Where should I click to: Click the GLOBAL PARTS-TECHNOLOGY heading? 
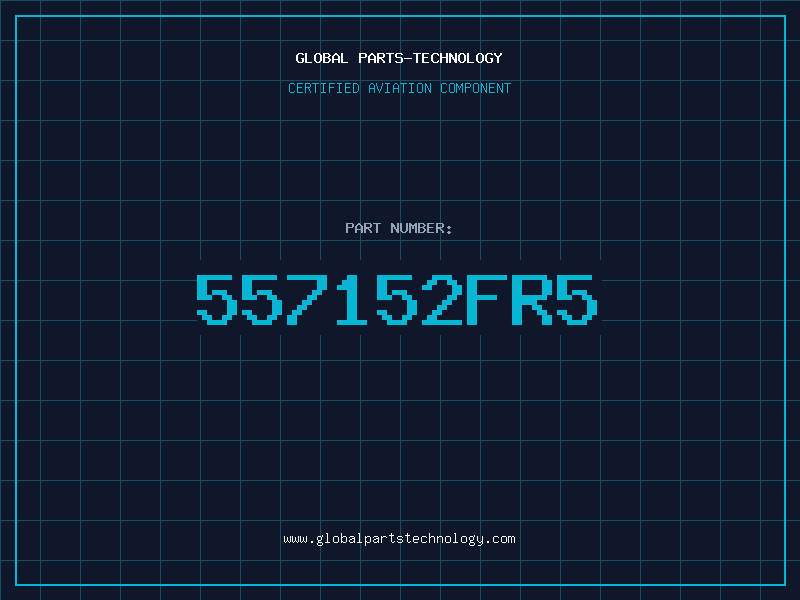tap(399, 58)
